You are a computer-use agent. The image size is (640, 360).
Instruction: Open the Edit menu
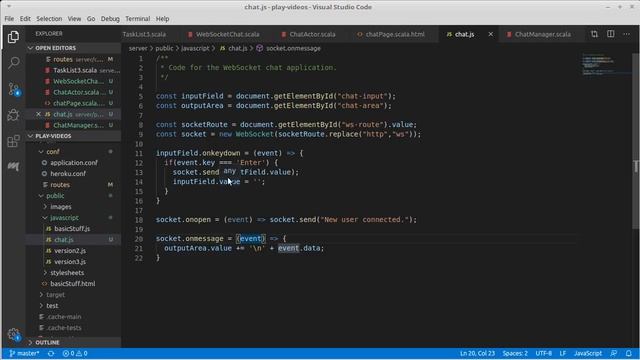click(25, 19)
